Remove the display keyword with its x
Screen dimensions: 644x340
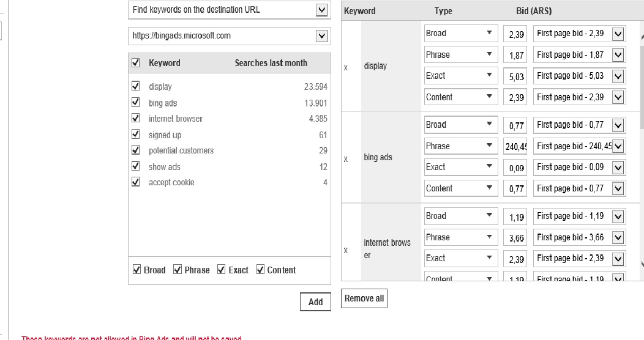point(346,68)
